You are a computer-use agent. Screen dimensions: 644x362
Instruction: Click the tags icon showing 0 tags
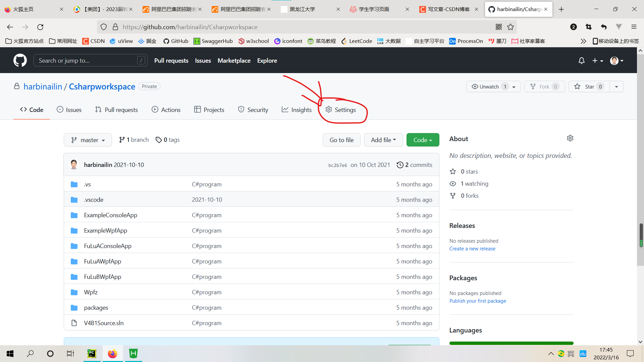coord(159,140)
